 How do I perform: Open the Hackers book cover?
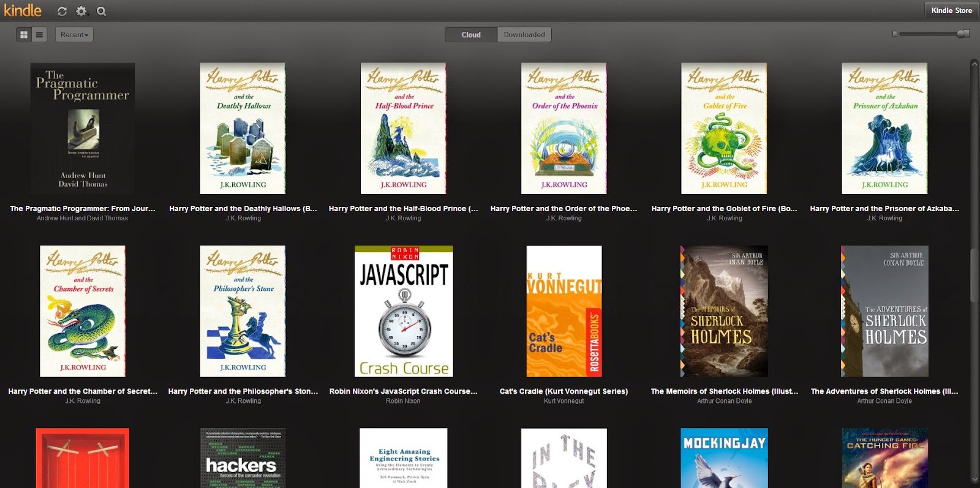click(243, 458)
